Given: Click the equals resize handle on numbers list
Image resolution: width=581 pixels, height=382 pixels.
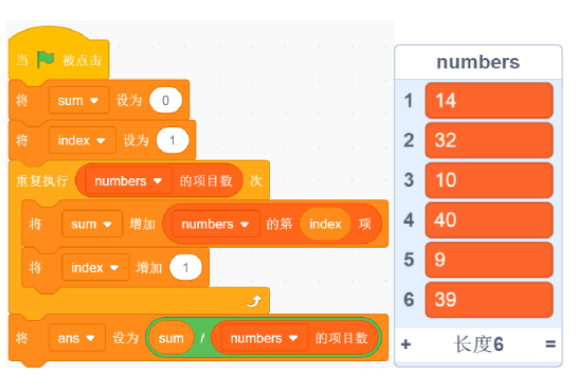Looking at the screenshot, I should (550, 344).
